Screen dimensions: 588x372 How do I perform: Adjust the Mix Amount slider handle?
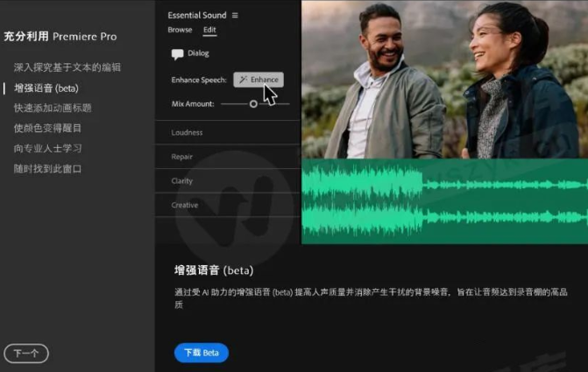coord(253,104)
